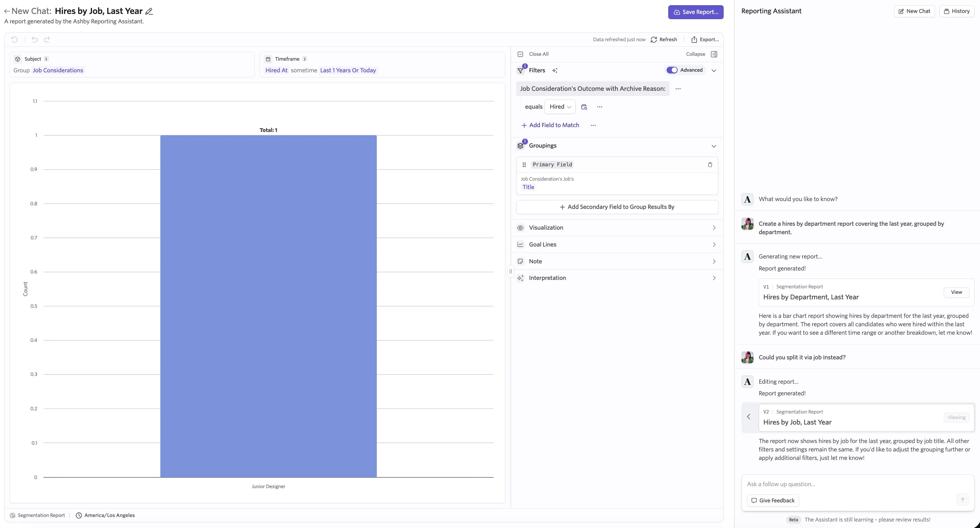Click the AI sparkle icon next to Filters
Viewport: 980px width, 528px height.
[x=555, y=70]
